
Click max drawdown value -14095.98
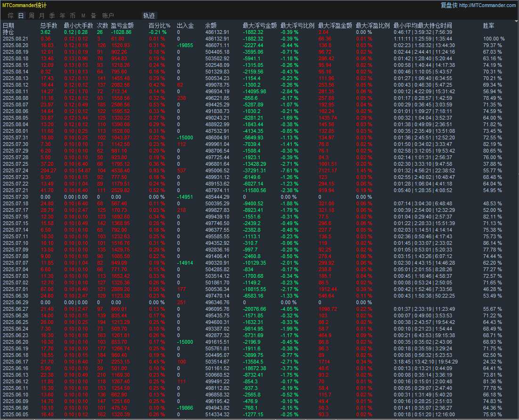tap(254, 91)
